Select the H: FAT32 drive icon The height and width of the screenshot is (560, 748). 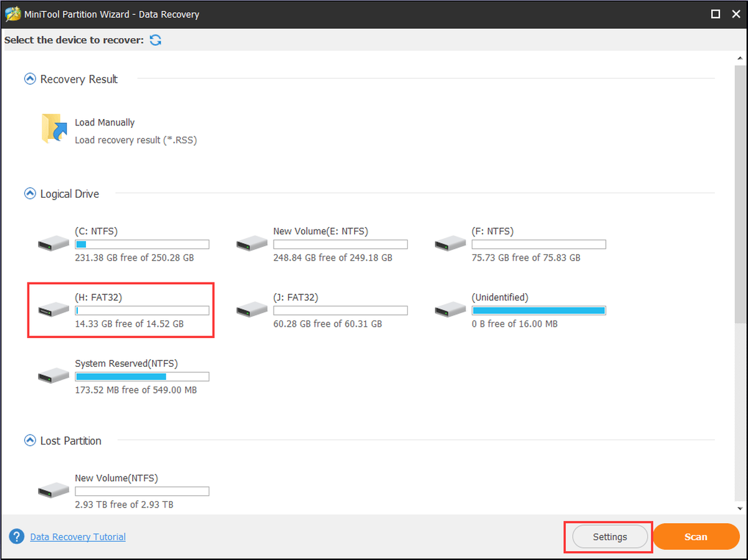point(54,310)
